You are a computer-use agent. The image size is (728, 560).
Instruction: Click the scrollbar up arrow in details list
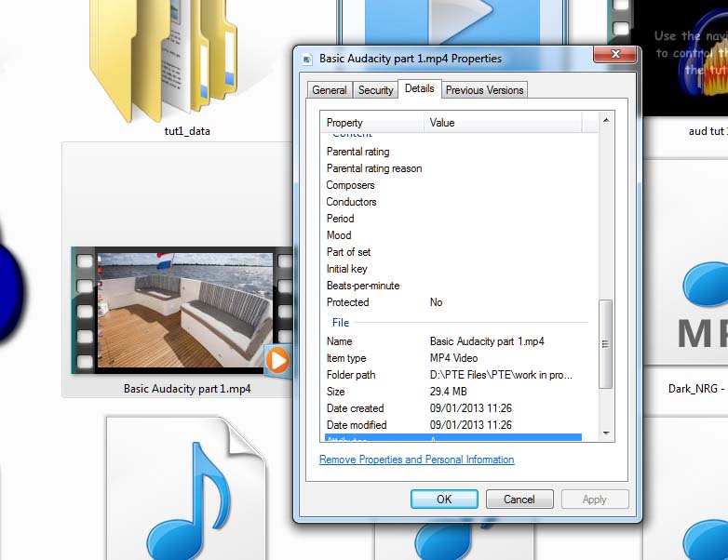click(606, 121)
